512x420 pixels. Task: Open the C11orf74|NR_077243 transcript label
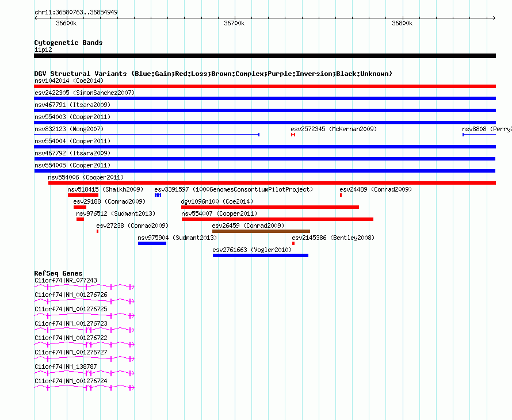pyautogui.click(x=66, y=281)
